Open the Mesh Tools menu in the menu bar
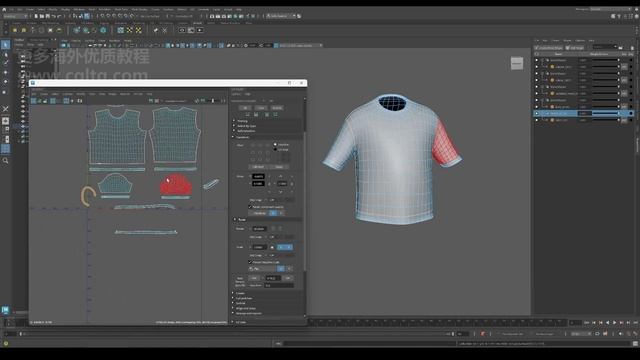640x360 pixels. tap(121, 9)
